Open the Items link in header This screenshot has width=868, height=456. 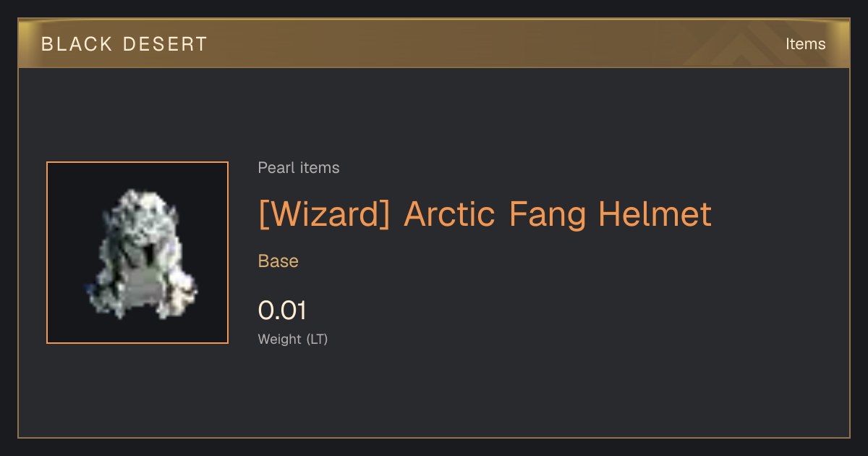click(x=805, y=44)
